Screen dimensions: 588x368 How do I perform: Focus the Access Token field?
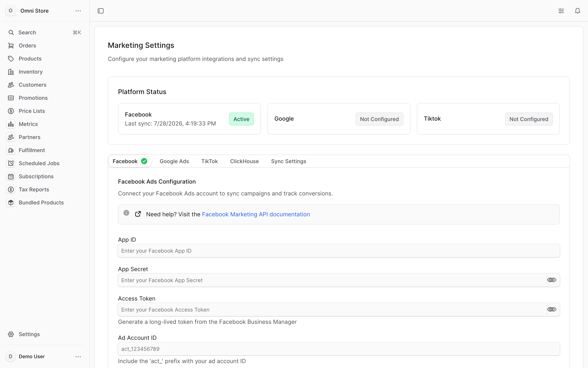pos(332,310)
